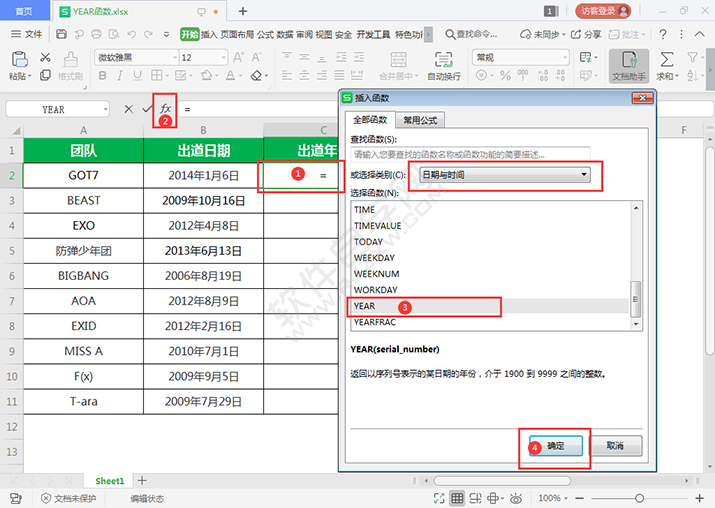Open the font size 12 dropdown
This screenshot has height=508, width=715.
tap(224, 57)
